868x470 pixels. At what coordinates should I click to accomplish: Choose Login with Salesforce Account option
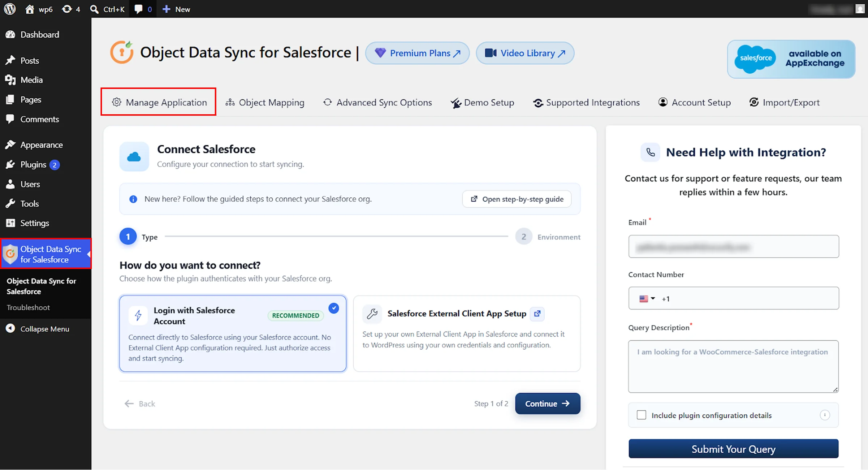click(233, 333)
